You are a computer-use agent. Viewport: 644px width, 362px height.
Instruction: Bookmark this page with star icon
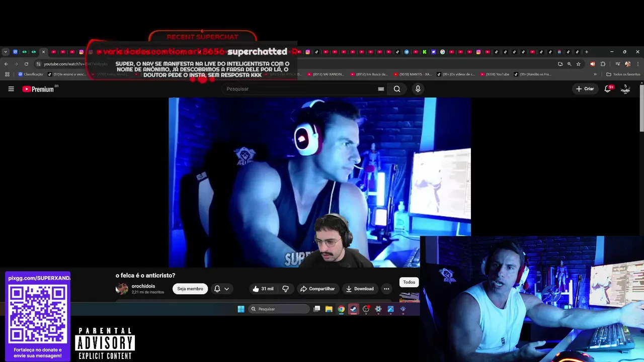579,64
